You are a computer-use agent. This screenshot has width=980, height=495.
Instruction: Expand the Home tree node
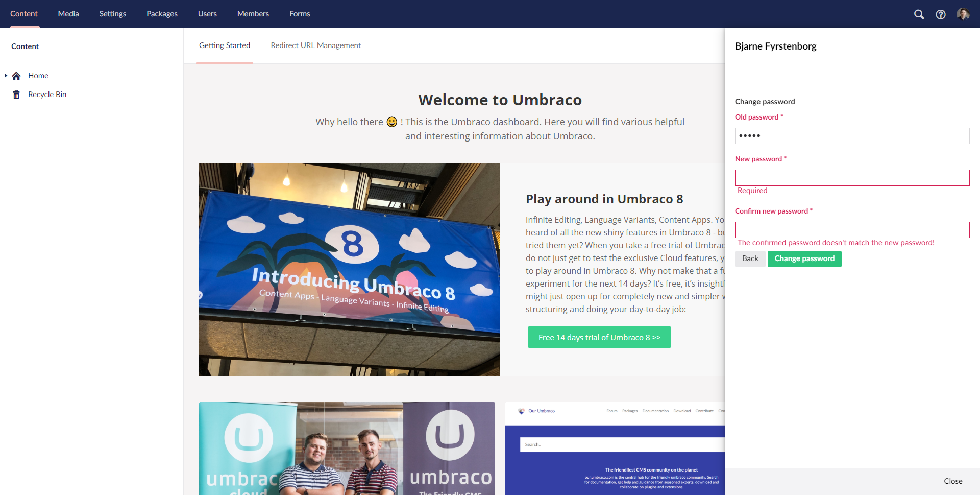coord(5,75)
